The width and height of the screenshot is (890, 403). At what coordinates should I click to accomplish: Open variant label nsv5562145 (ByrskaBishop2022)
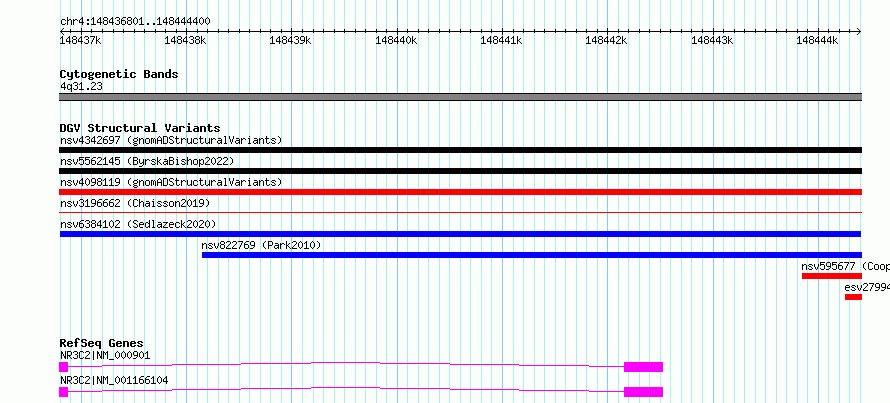pos(147,161)
